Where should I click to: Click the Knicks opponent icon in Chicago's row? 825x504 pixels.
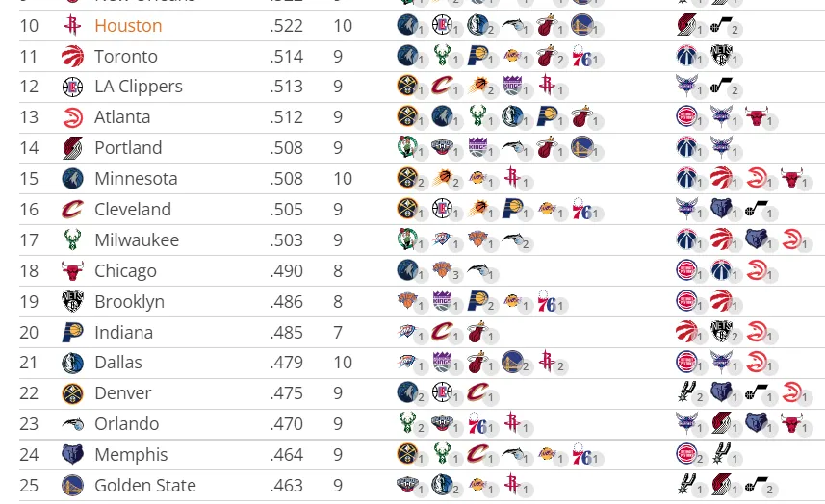tap(443, 269)
